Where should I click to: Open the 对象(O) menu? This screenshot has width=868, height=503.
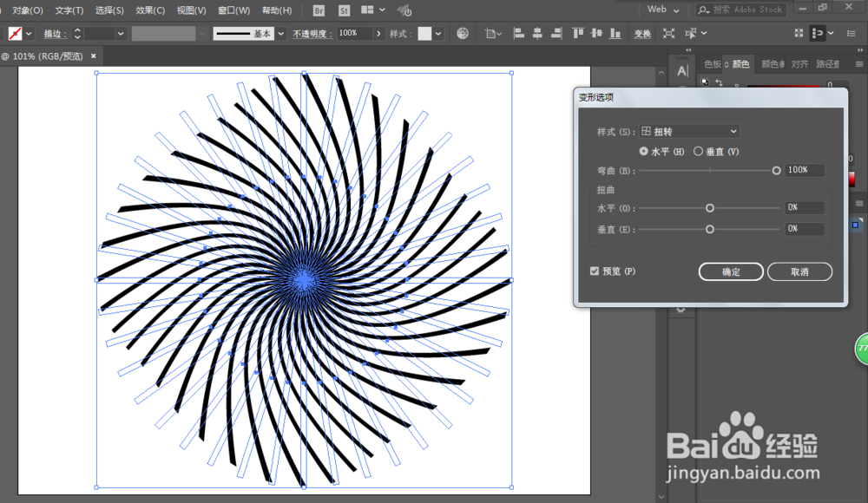tap(28, 10)
